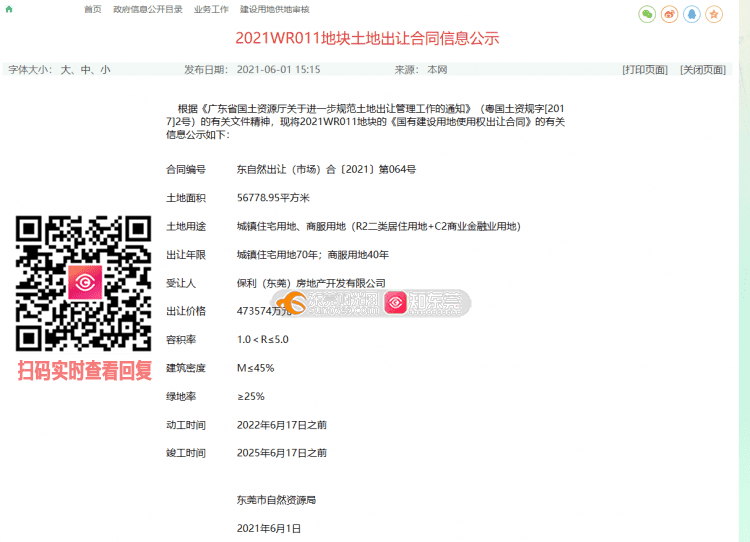750x542 pixels.
Task: Open the 业务工作 navigation item
Action: pos(210,9)
